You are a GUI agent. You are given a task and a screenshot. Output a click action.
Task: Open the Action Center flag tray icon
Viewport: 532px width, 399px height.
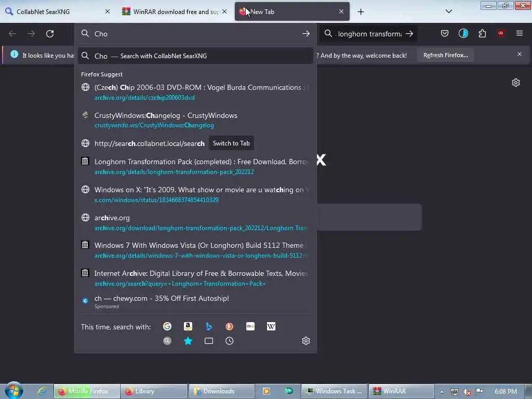479,392
